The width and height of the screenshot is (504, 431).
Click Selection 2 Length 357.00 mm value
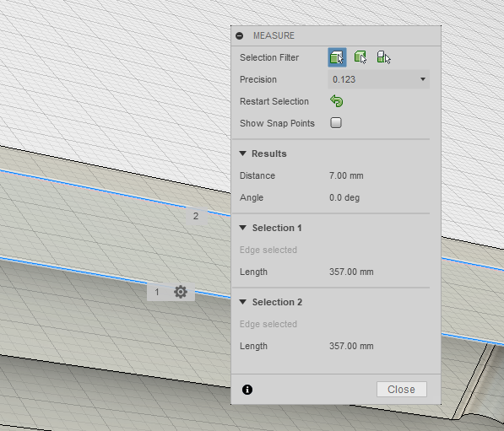(x=351, y=346)
